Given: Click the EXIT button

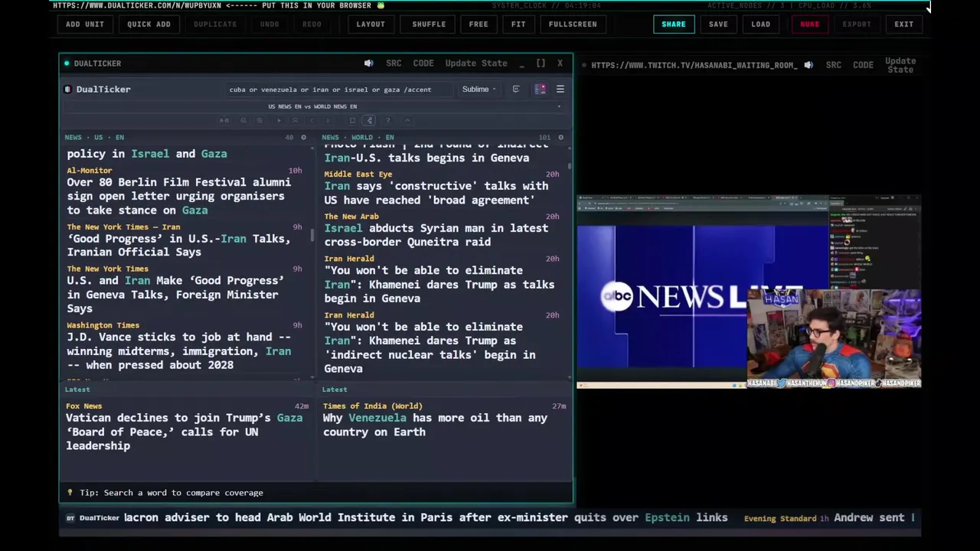Looking at the screenshot, I should pos(903,24).
